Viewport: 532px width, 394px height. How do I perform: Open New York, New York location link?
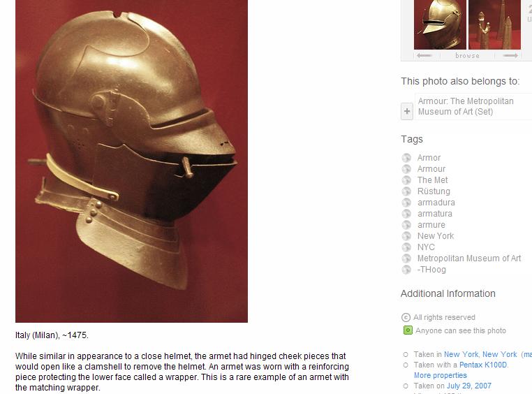coord(480,354)
